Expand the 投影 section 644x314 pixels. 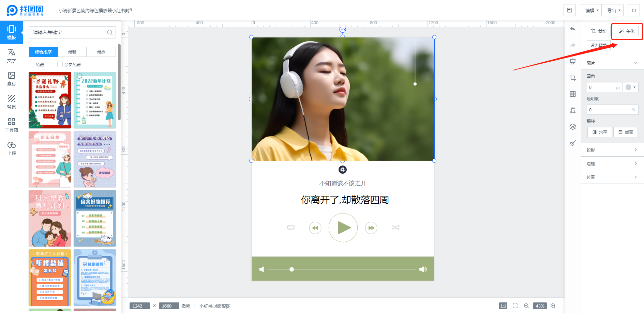(612, 150)
